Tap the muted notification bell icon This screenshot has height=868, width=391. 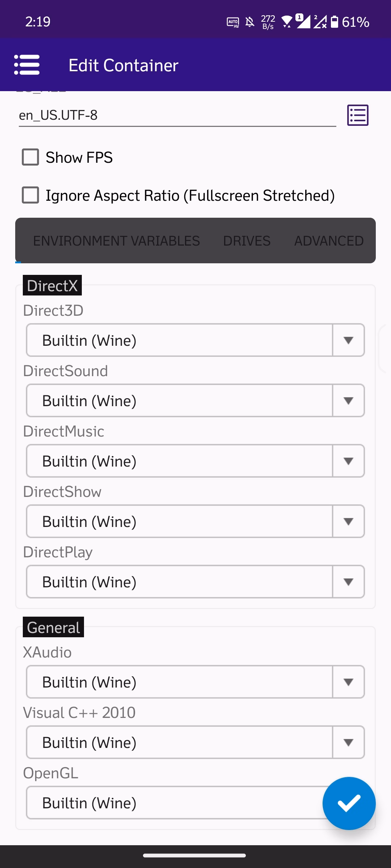[x=250, y=22]
